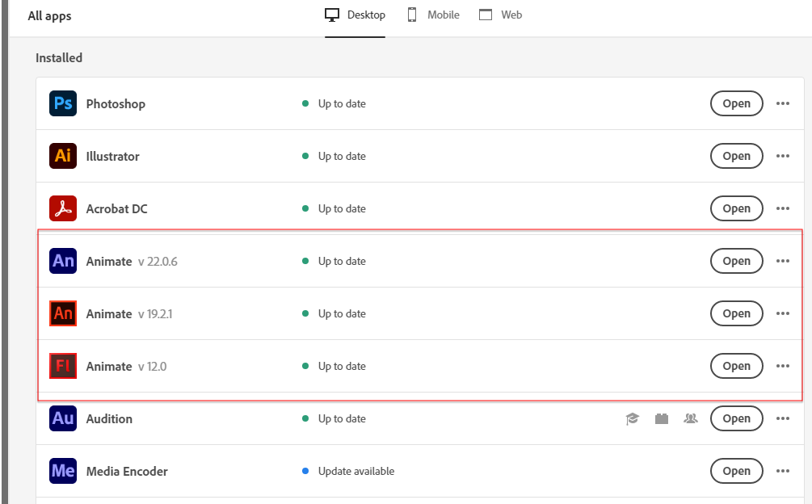
Task: Switch to the Mobile tab
Action: (433, 15)
